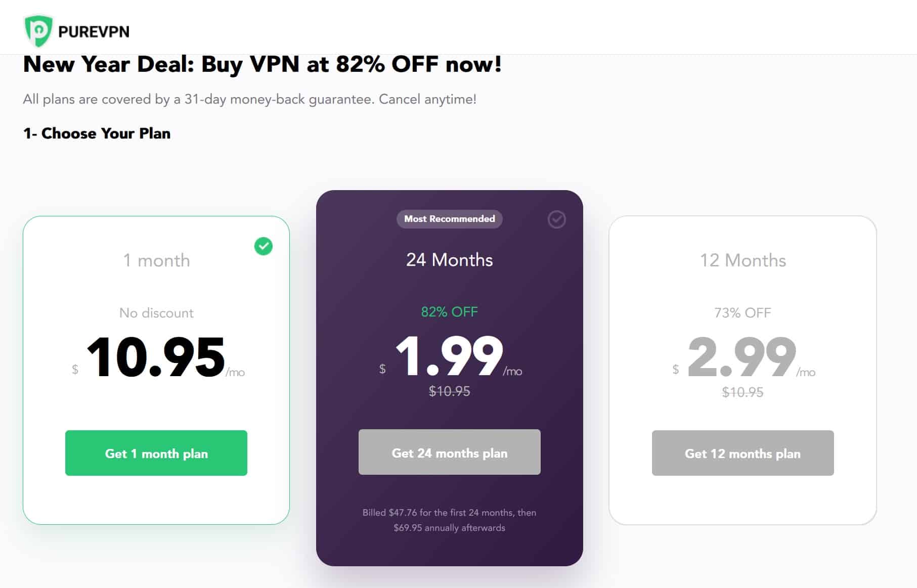Click the PureVPN green shield logo

38,30
